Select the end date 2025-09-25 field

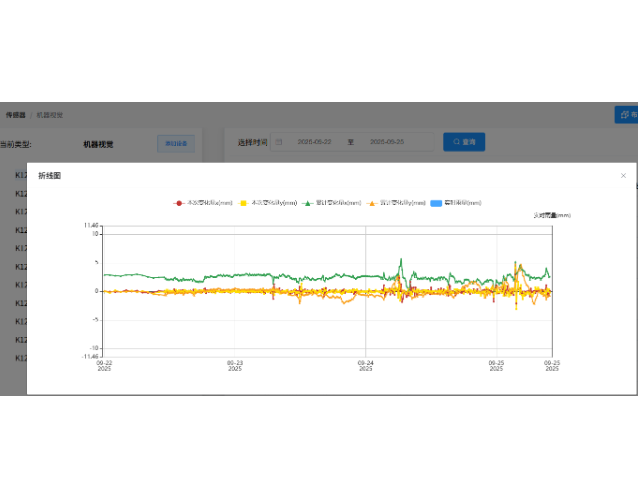387,143
